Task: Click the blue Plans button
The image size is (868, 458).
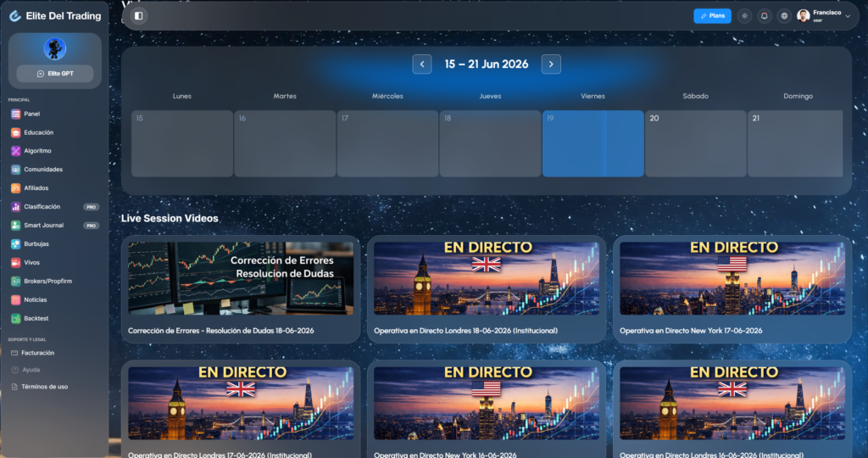Action: click(x=712, y=16)
